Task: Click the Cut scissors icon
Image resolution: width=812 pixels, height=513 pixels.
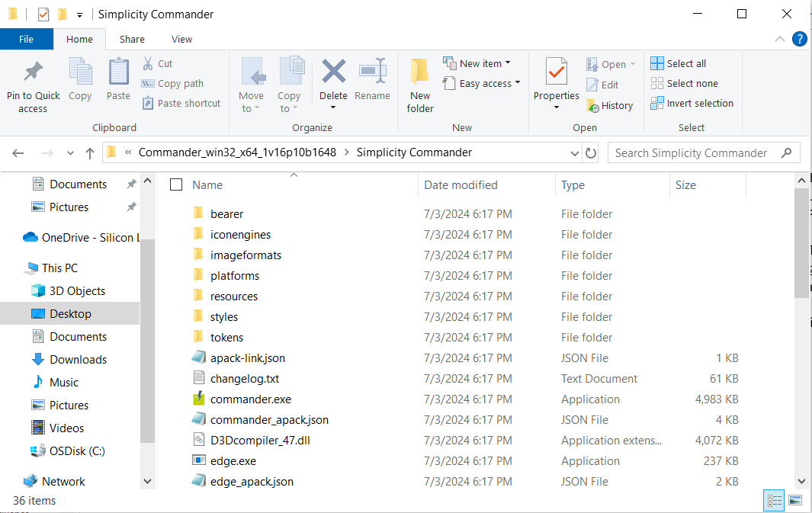Action: [x=148, y=64]
